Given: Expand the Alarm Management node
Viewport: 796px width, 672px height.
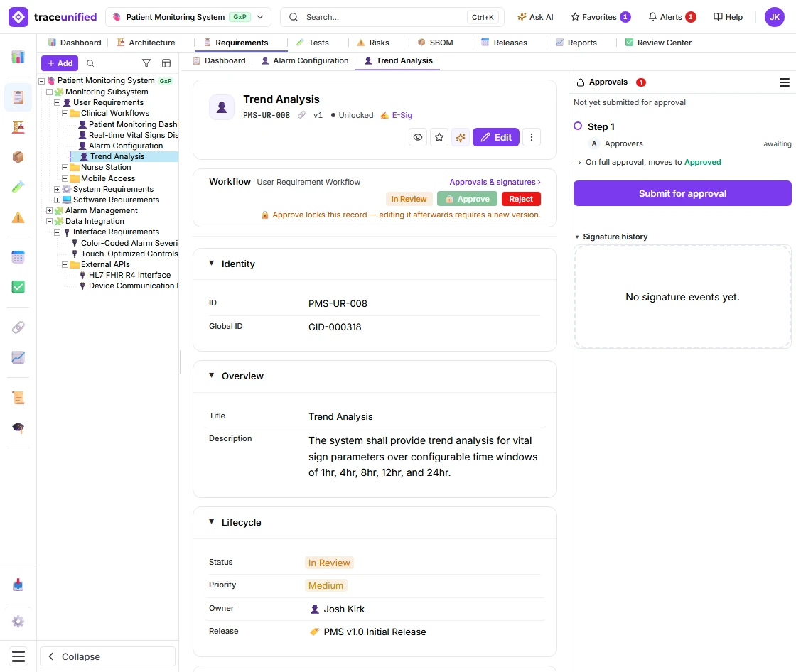Looking at the screenshot, I should pyautogui.click(x=49, y=211).
